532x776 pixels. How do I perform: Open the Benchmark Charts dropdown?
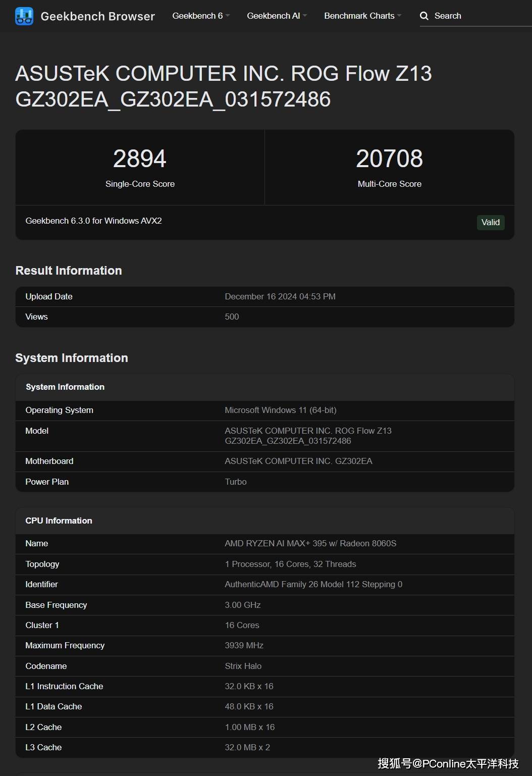362,16
